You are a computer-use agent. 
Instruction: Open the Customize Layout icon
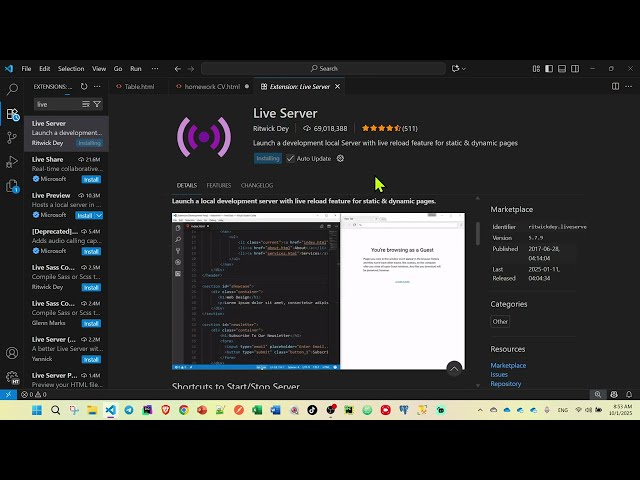(536, 69)
